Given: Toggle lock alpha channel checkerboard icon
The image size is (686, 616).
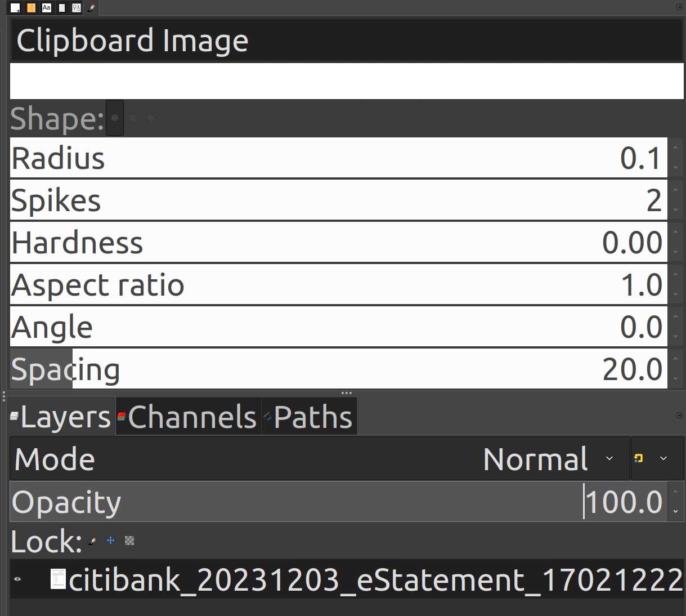Looking at the screenshot, I should [129, 541].
